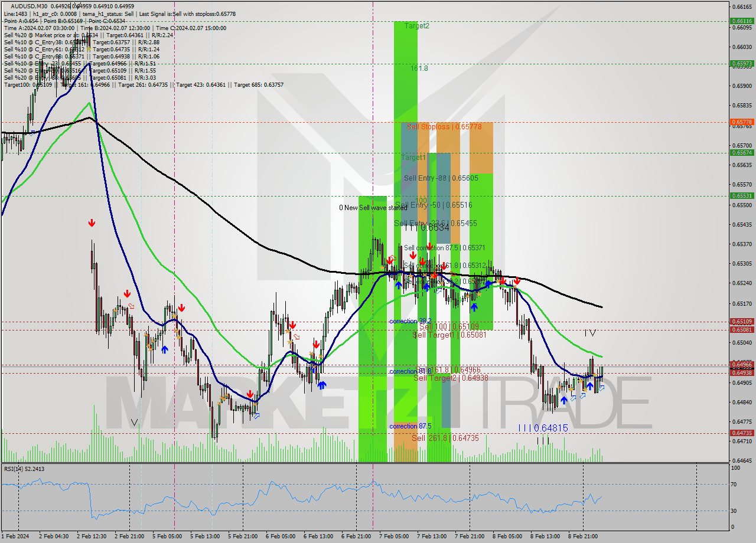Click the green 0.65973 price tag
Image resolution: width=756 pixels, height=543 pixels.
pyautogui.click(x=742, y=63)
